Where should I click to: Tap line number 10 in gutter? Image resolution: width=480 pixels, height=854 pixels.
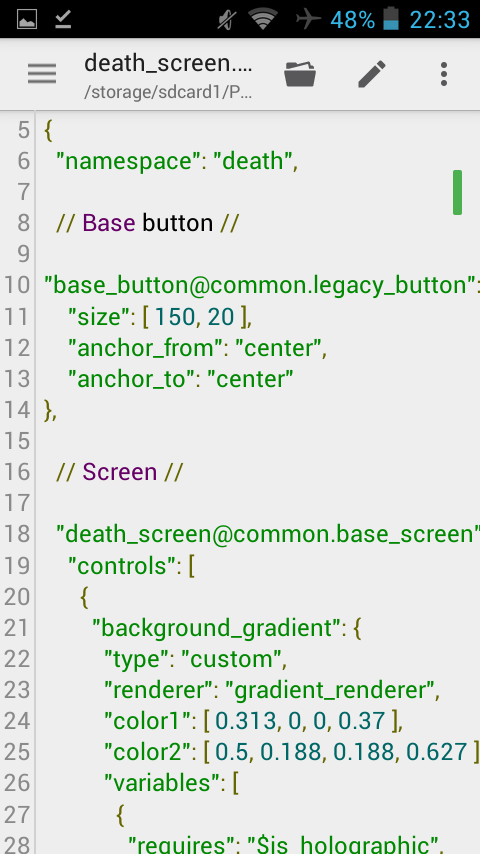[x=17, y=285]
